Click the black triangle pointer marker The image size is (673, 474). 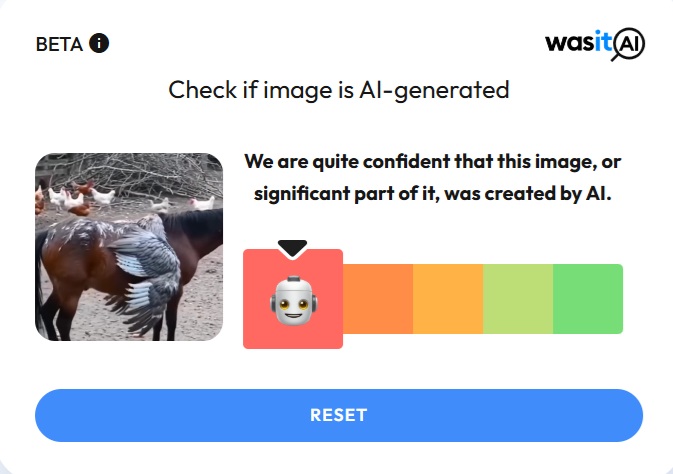coord(292,248)
